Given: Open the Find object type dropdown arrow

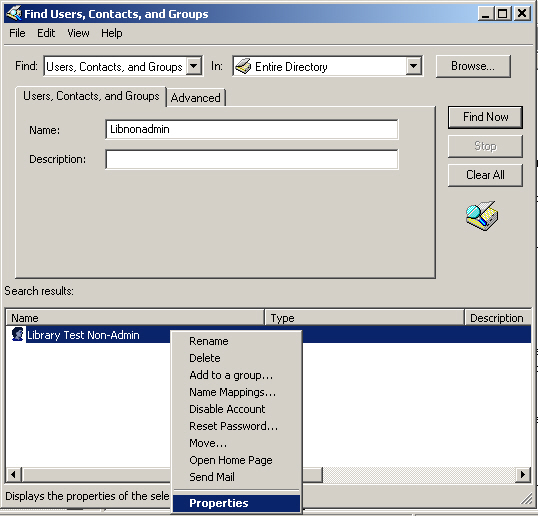Looking at the screenshot, I should pos(194,66).
